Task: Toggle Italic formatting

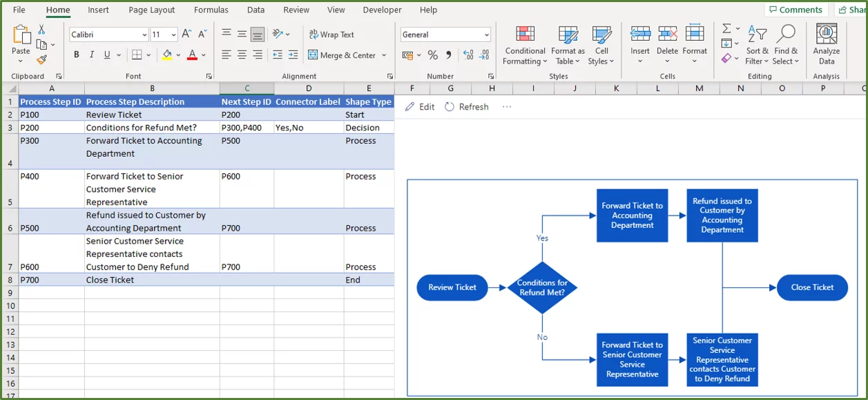Action: 92,55
